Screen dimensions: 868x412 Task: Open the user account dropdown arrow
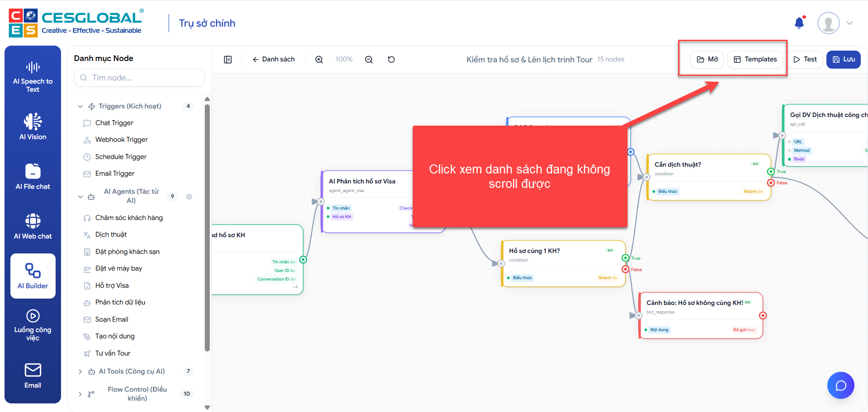point(849,23)
